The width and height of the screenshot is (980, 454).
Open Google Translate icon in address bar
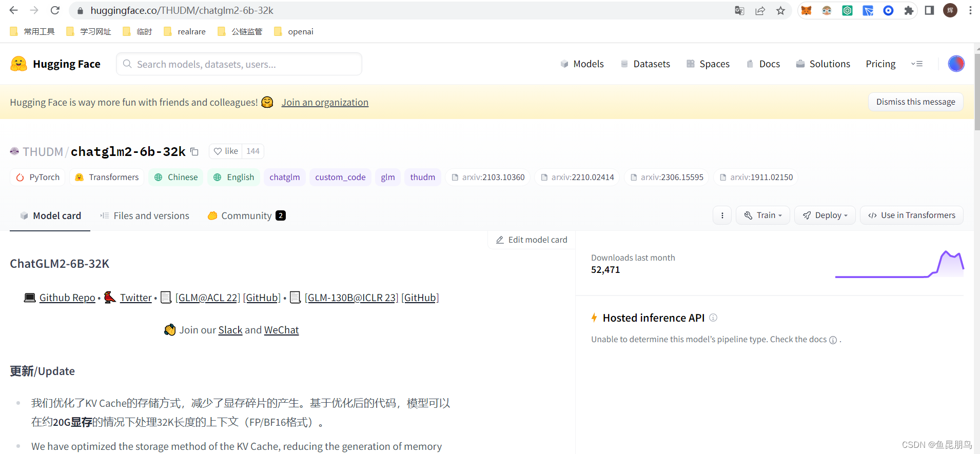[739, 10]
